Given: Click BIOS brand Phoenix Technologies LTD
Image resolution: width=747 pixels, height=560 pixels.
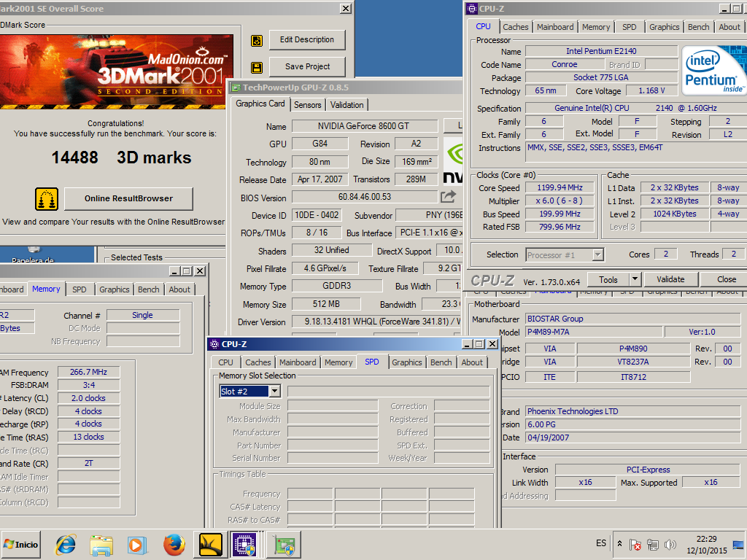Looking at the screenshot, I should 633,411.
